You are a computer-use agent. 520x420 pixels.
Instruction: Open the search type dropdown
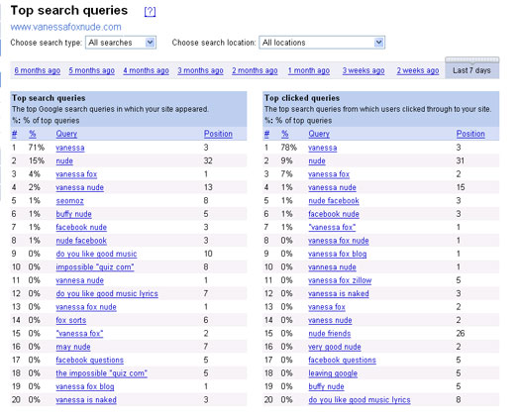tap(121, 43)
